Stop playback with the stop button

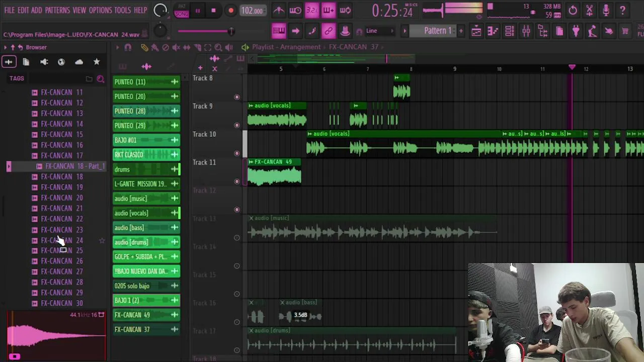[213, 11]
